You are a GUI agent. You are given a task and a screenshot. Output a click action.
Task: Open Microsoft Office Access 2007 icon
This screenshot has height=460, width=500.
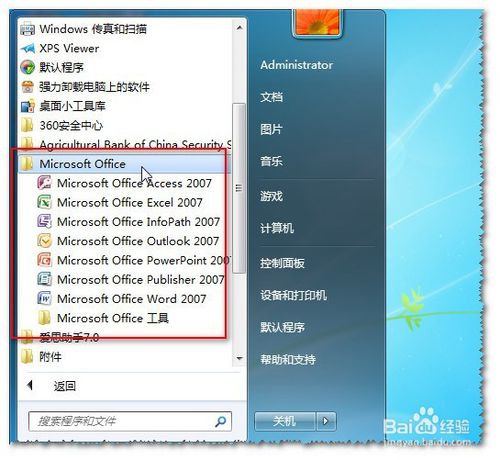click(44, 183)
